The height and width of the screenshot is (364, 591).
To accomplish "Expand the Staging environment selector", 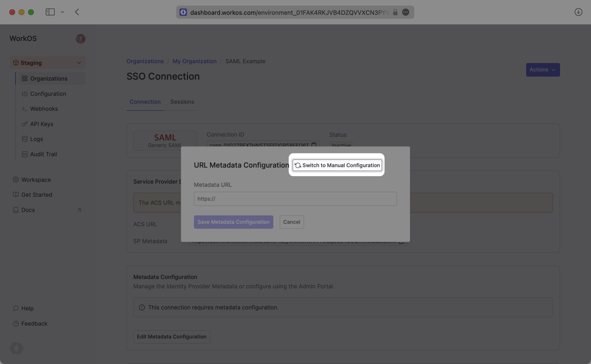I will tap(79, 63).
